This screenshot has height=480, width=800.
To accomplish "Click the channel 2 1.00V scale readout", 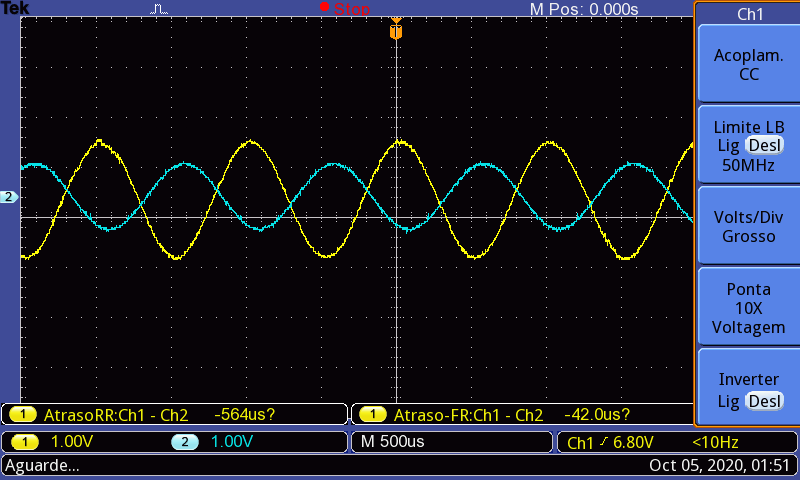I will [x=232, y=442].
